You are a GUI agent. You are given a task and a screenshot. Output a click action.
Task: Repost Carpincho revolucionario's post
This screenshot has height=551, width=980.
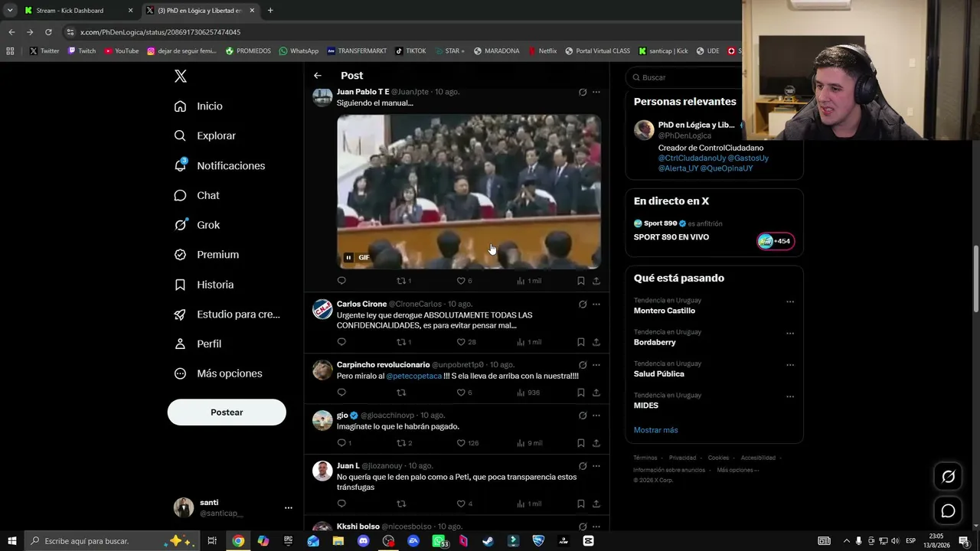point(401,393)
